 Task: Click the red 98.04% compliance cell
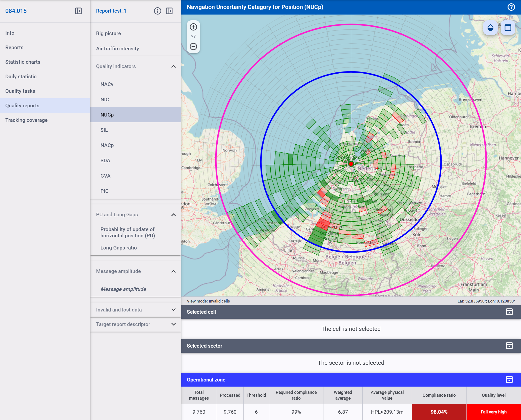(439, 412)
